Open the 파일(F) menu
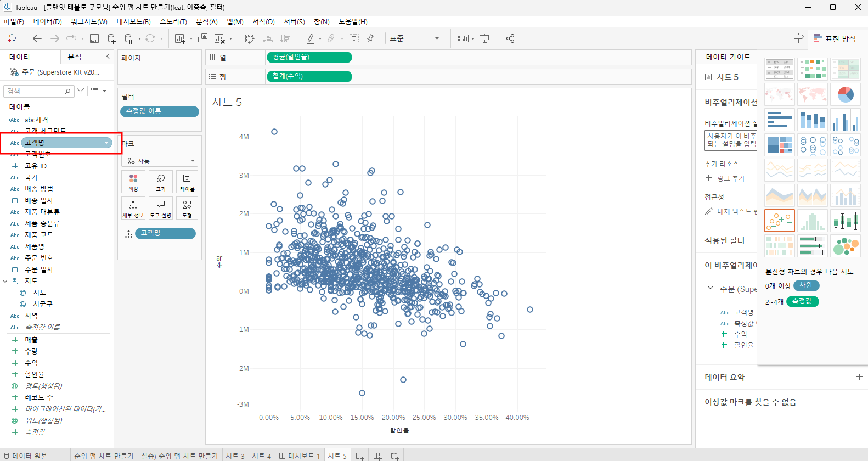The height and width of the screenshot is (461, 868). [14, 21]
